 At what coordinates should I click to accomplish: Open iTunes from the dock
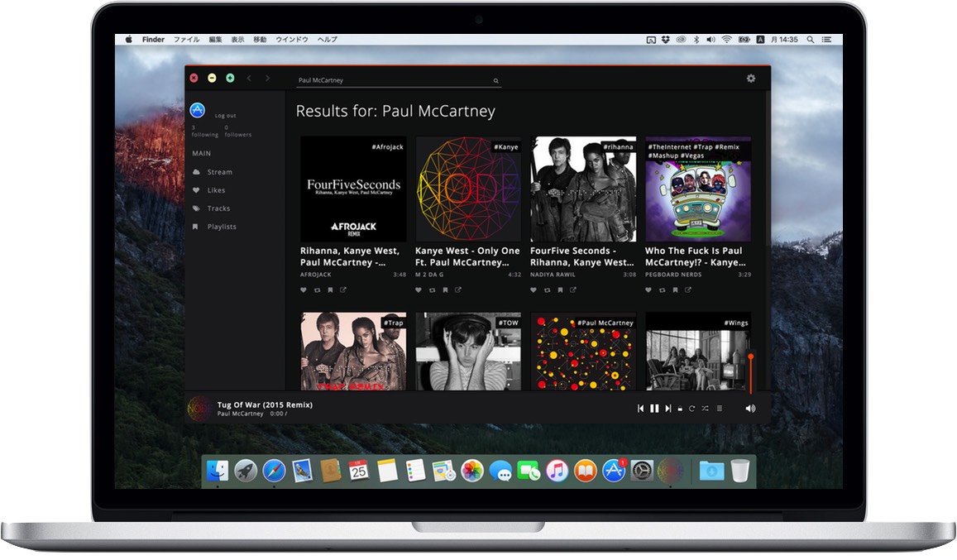coord(557,471)
